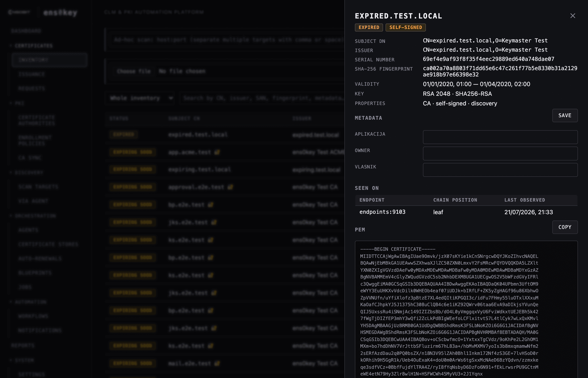The height and width of the screenshot is (378, 588).
Task: Select the Issuer value text
Action: (485, 50)
